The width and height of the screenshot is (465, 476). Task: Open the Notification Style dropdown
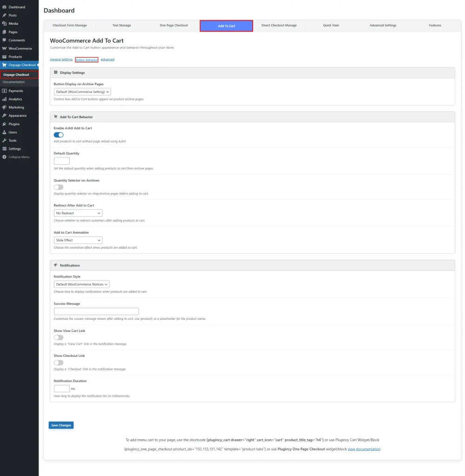coord(82,284)
